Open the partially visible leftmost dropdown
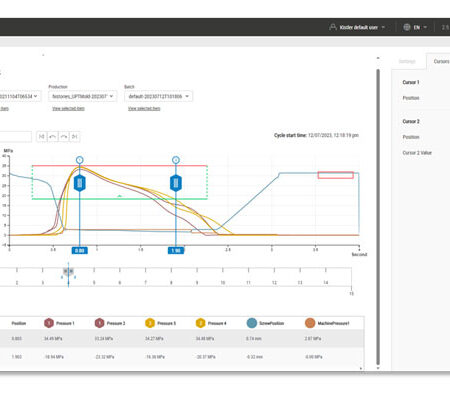The width and height of the screenshot is (450, 395). (20, 96)
